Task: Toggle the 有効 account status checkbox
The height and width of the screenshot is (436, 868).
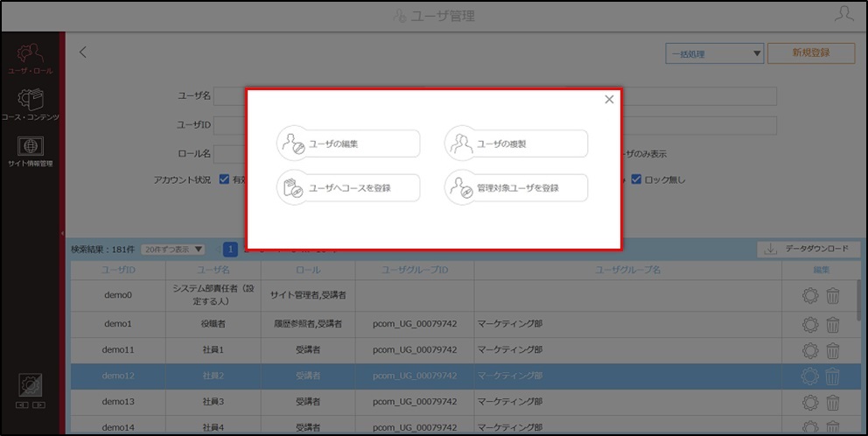Action: [x=224, y=179]
